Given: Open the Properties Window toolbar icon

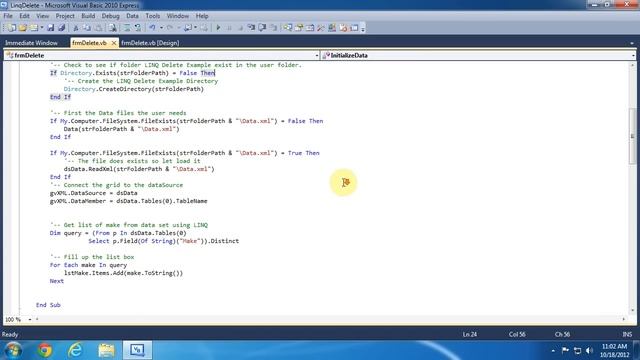Looking at the screenshot, I should [x=298, y=28].
